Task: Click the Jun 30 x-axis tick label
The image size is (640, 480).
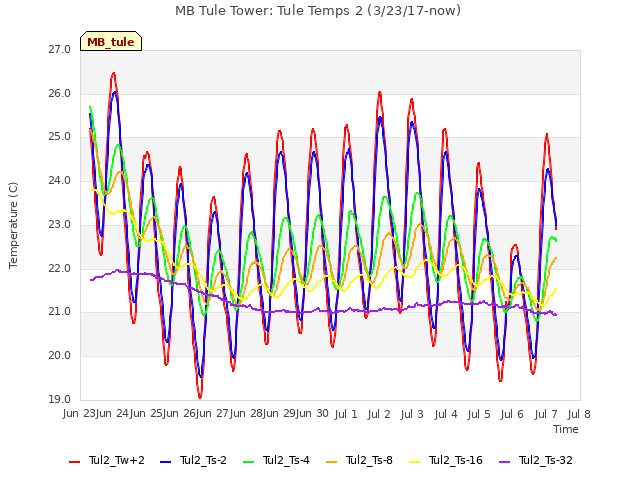Action: pyautogui.click(x=312, y=414)
